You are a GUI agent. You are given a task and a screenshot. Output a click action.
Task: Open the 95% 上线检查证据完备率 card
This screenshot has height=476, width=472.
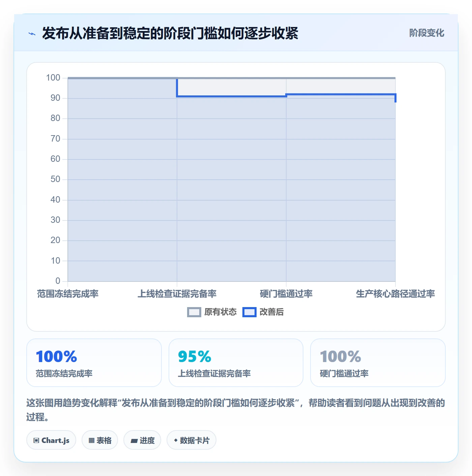236,363
